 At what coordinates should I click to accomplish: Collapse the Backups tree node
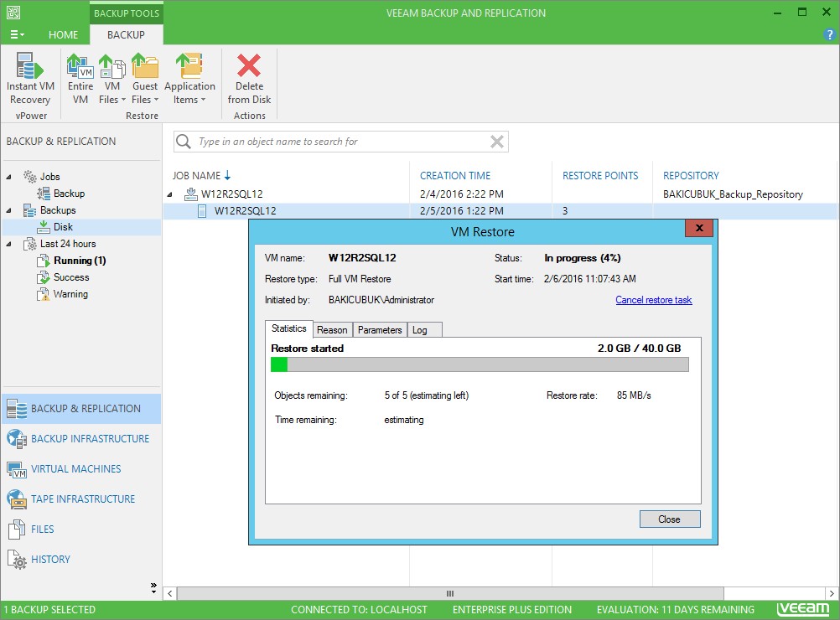(x=8, y=210)
